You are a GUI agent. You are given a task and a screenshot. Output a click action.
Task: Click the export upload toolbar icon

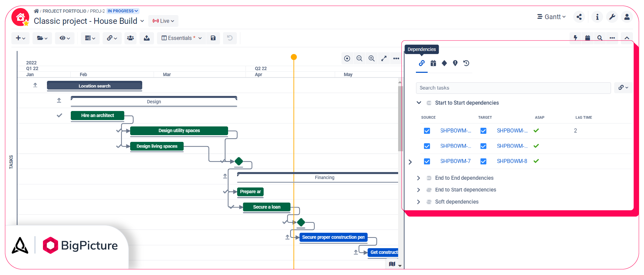click(147, 38)
